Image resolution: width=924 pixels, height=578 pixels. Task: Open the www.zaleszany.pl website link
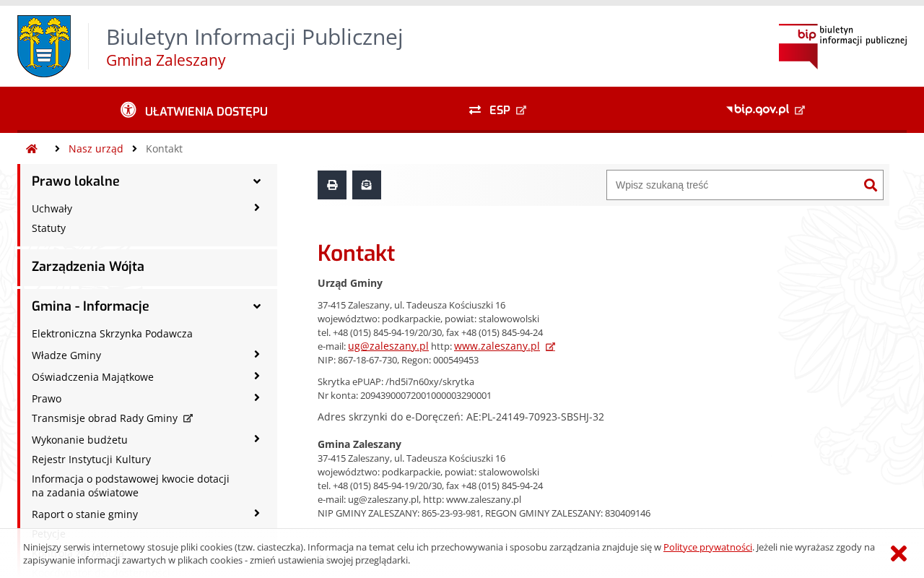pos(497,346)
